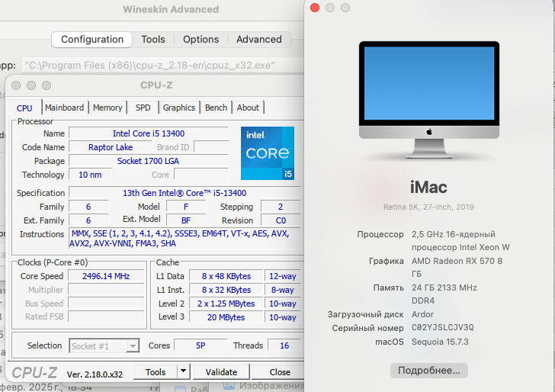Click the L1 Data 8 x 48 KBytes value
The height and width of the screenshot is (392, 555).
(x=226, y=276)
